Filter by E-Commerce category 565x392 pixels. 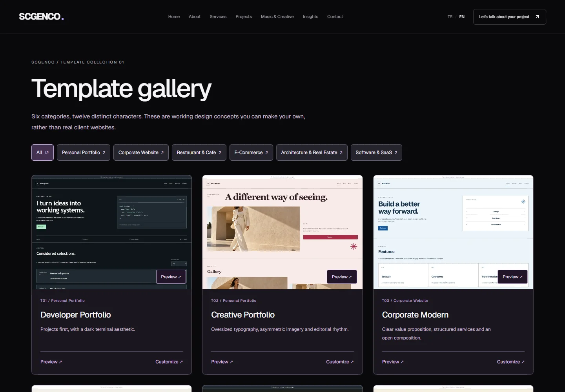click(x=251, y=152)
